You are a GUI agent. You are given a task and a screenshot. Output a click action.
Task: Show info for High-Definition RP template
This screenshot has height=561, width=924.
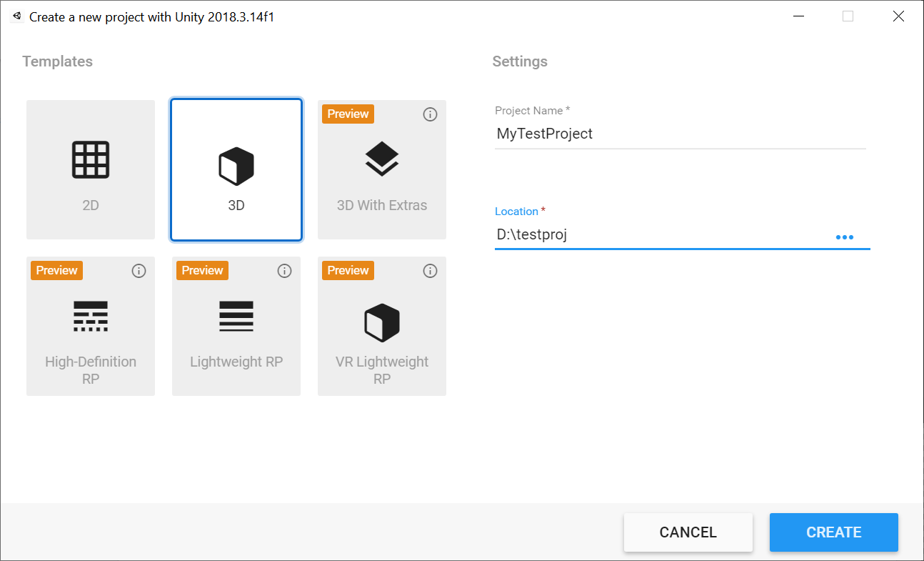point(139,271)
